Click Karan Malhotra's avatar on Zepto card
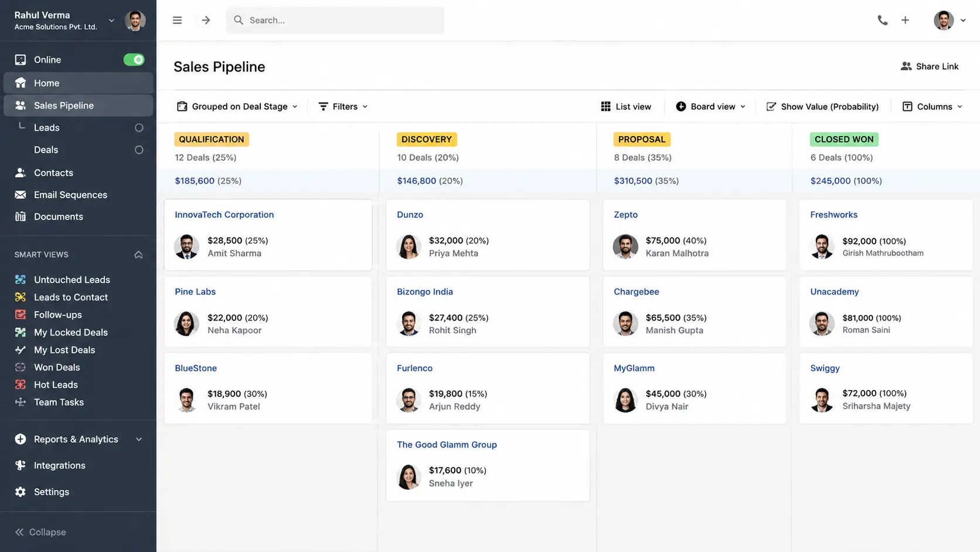This screenshot has width=980, height=552. click(x=625, y=246)
